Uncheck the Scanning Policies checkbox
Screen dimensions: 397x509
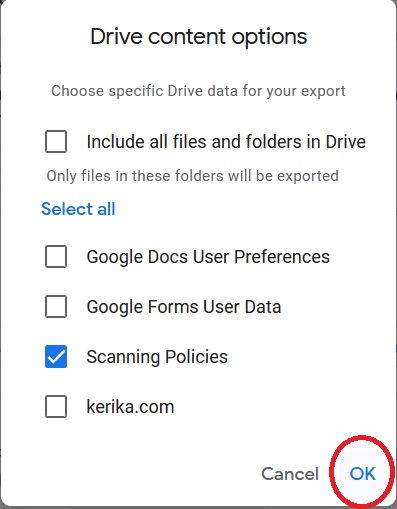[x=56, y=357]
